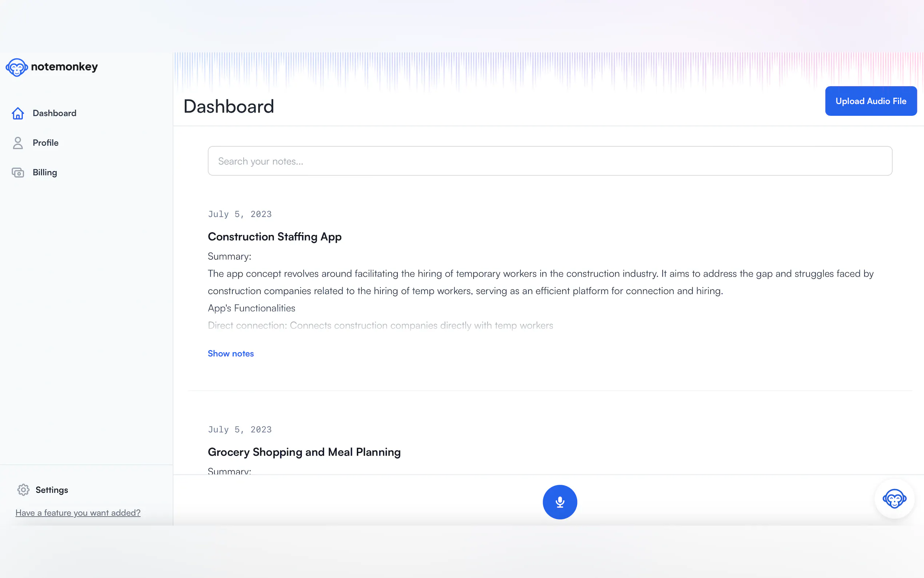Click the notemonkey monkey logo icon
Image resolution: width=924 pixels, height=578 pixels.
pyautogui.click(x=16, y=67)
